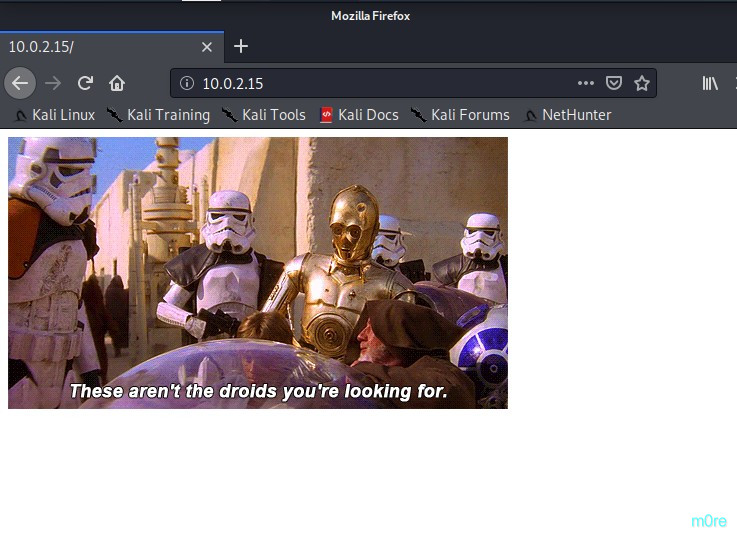Open a new tab with plus button

click(x=241, y=46)
